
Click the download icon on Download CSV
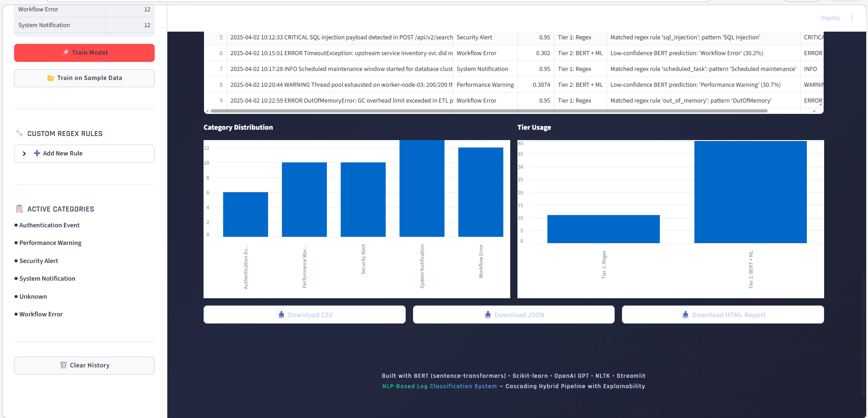281,315
